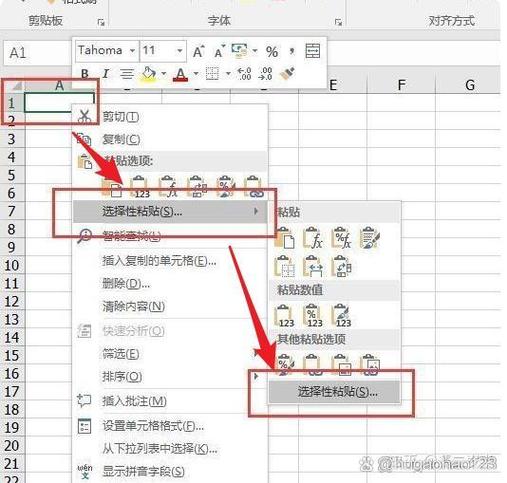507x483 pixels.
Task: Expand the font color dropdown arrow
Action: 196,73
